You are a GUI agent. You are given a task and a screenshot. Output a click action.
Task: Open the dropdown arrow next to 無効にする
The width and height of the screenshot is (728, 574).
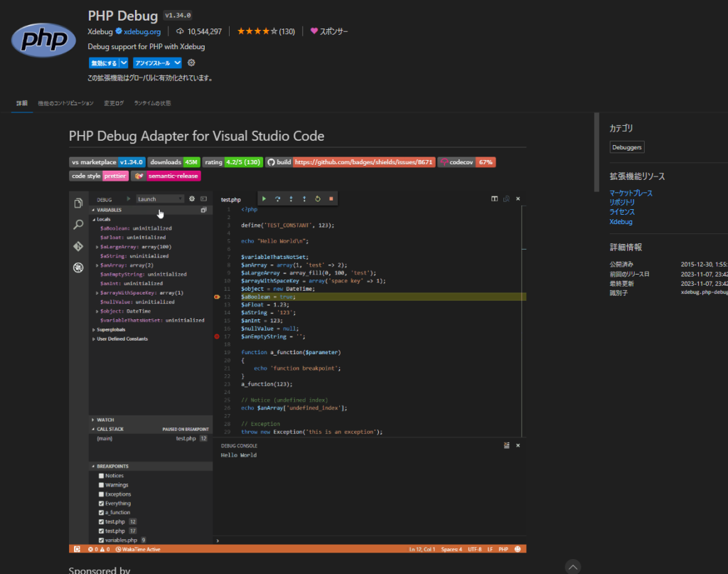click(x=124, y=63)
